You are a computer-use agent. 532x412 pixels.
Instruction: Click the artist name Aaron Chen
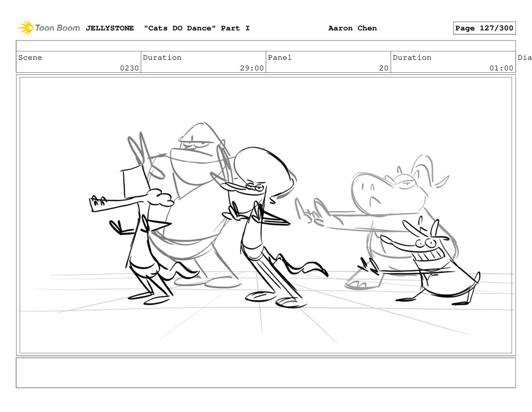[x=353, y=28]
